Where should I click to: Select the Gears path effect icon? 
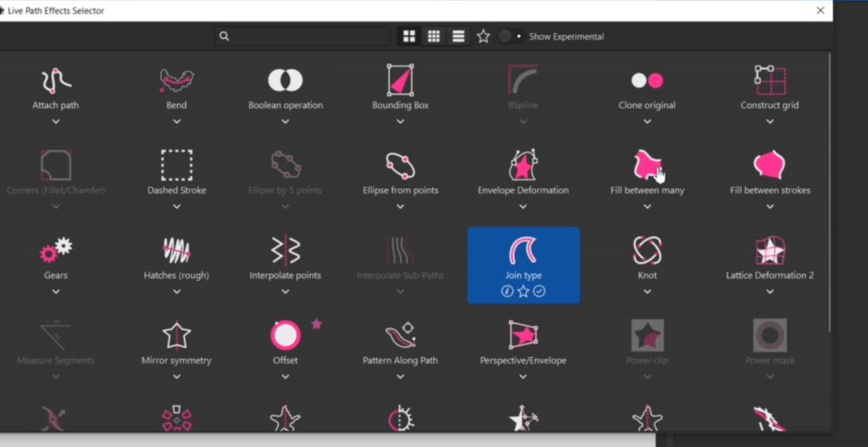[x=56, y=250]
